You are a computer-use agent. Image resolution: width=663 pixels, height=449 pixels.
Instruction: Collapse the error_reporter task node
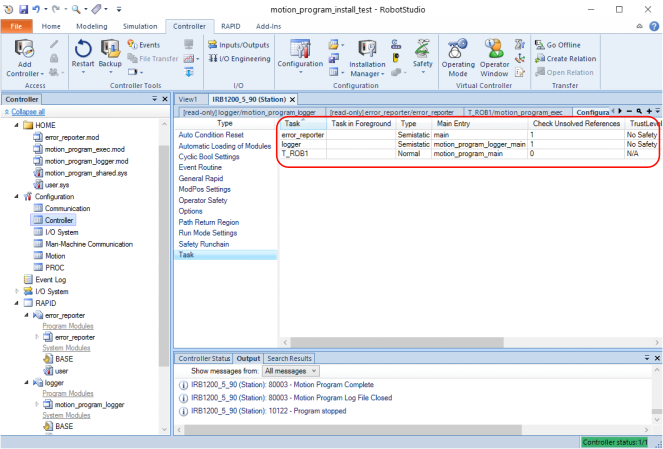27,315
